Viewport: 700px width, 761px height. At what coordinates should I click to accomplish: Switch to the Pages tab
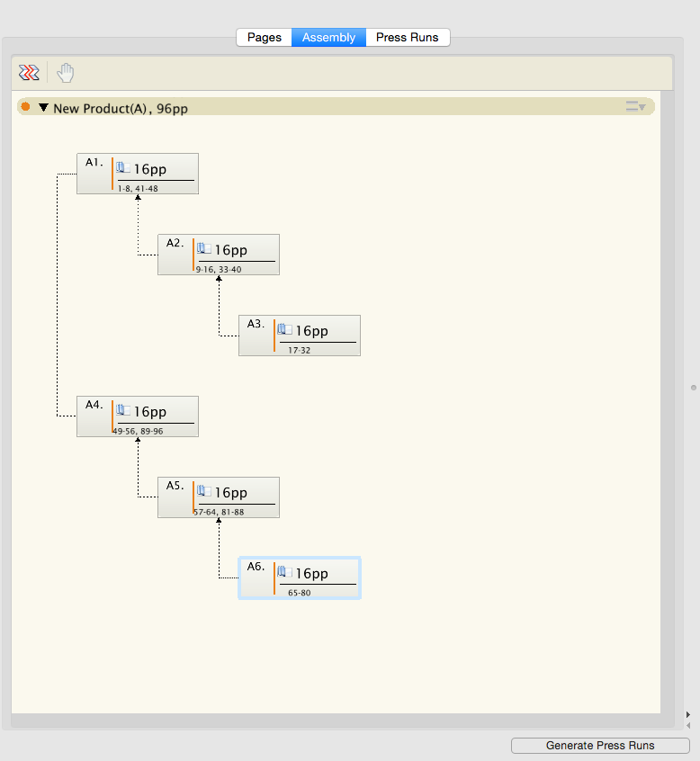[265, 38]
